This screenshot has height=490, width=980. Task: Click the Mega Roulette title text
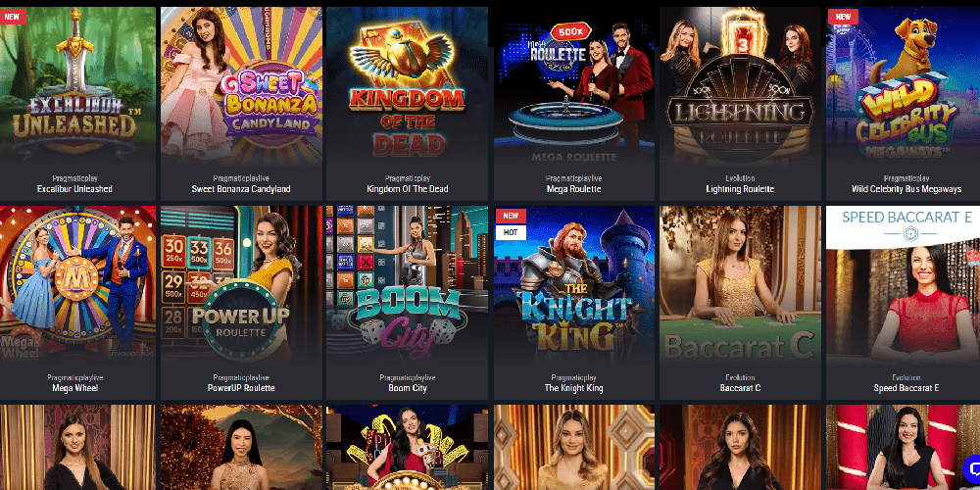coord(573,189)
